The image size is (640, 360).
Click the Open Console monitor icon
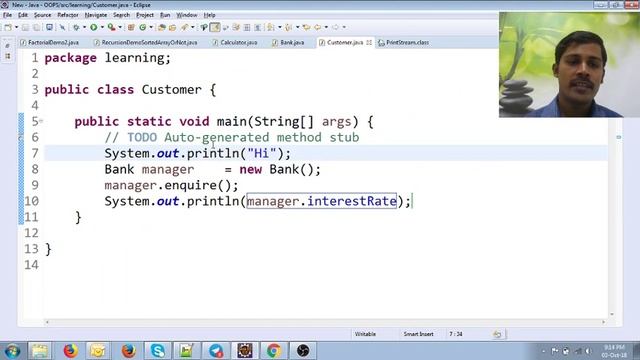click(49, 27)
